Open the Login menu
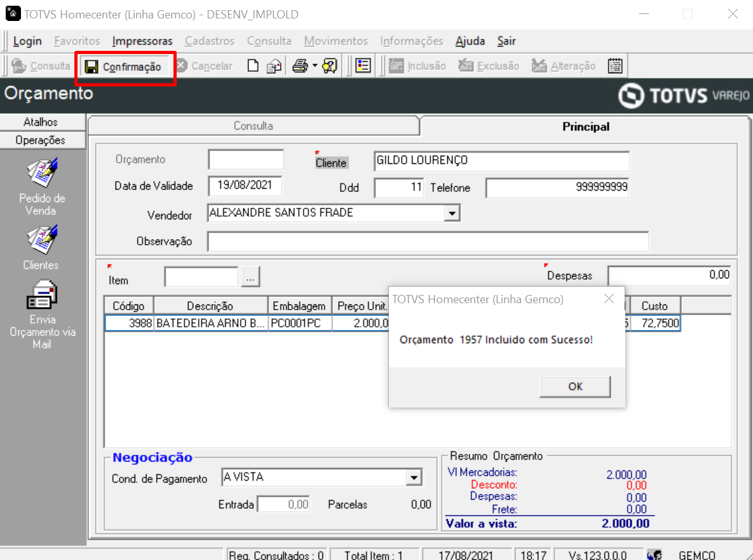753x560 pixels. click(27, 41)
